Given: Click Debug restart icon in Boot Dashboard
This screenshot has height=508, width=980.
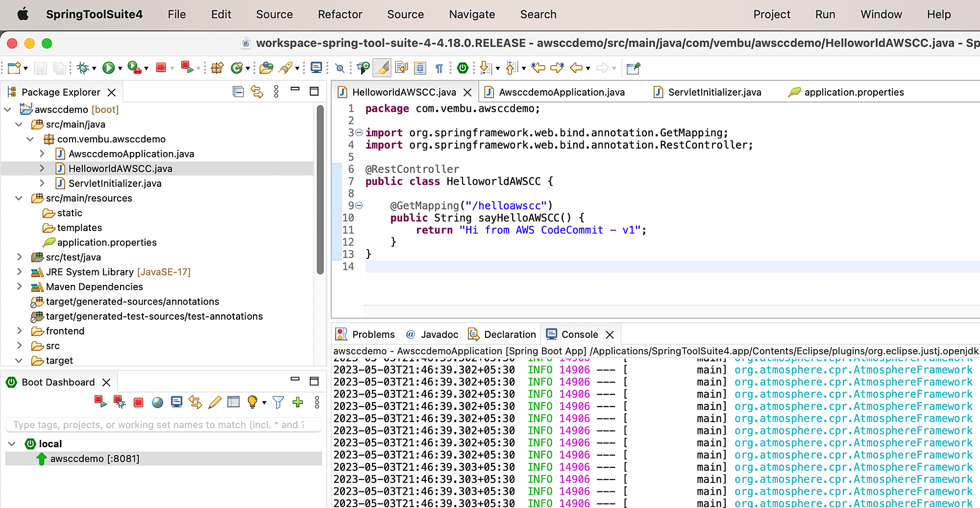Looking at the screenshot, I should pos(119,402).
